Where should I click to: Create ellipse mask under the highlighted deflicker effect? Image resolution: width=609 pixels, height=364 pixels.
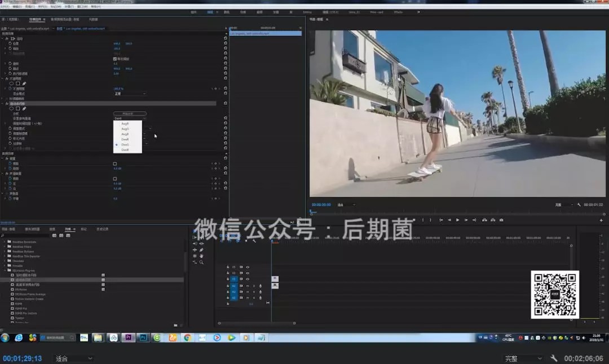coord(11,109)
